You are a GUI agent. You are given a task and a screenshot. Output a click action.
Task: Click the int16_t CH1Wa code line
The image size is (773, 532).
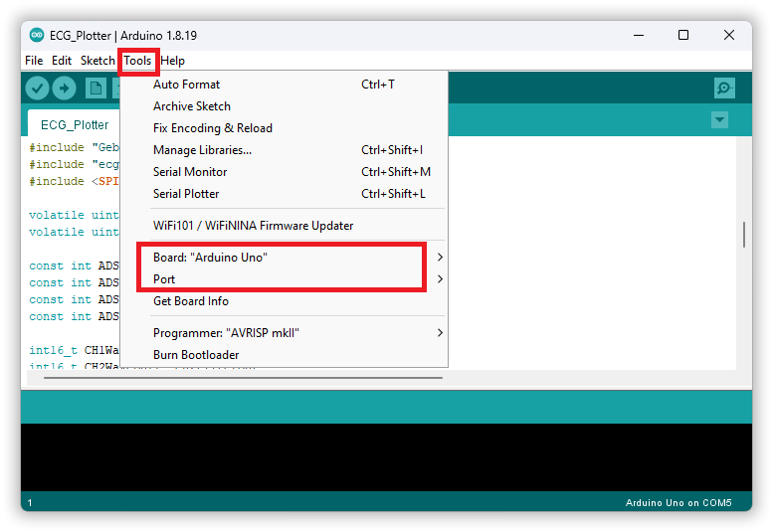point(74,350)
